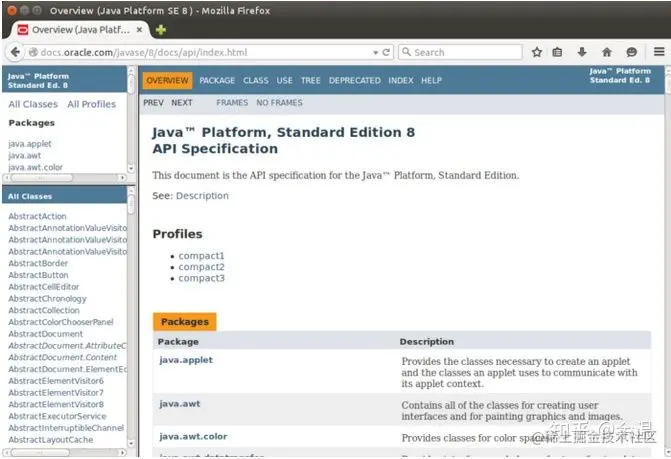
Task: Open the AbstractDocument class
Action: [x=45, y=334]
